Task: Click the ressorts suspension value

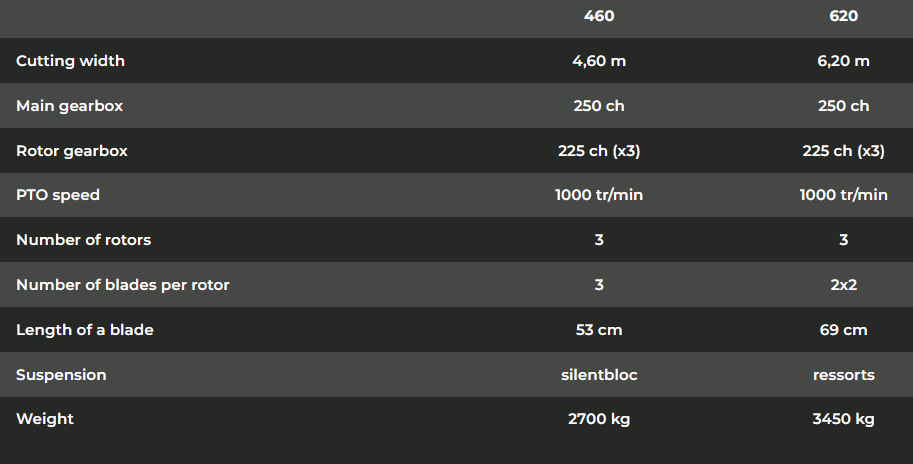Action: pyautogui.click(x=843, y=375)
